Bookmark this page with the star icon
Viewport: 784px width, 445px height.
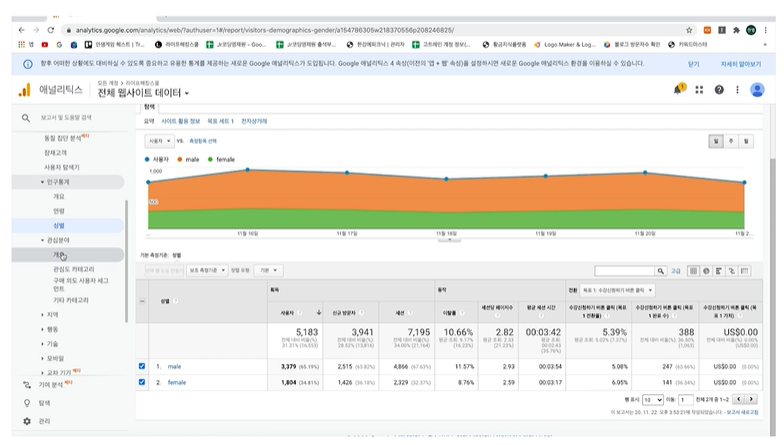pyautogui.click(x=689, y=30)
